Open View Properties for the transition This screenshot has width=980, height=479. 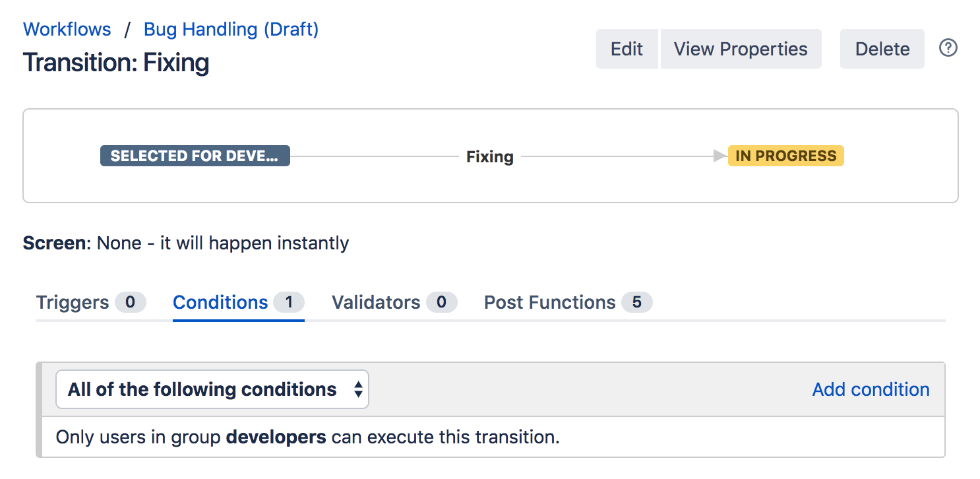coord(741,49)
